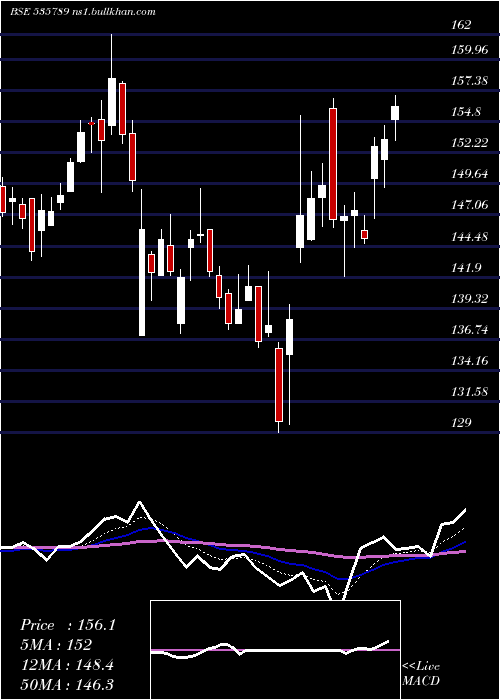500x700 pixels.
Task: Click the 152.22 price axis label
Action: click(470, 142)
